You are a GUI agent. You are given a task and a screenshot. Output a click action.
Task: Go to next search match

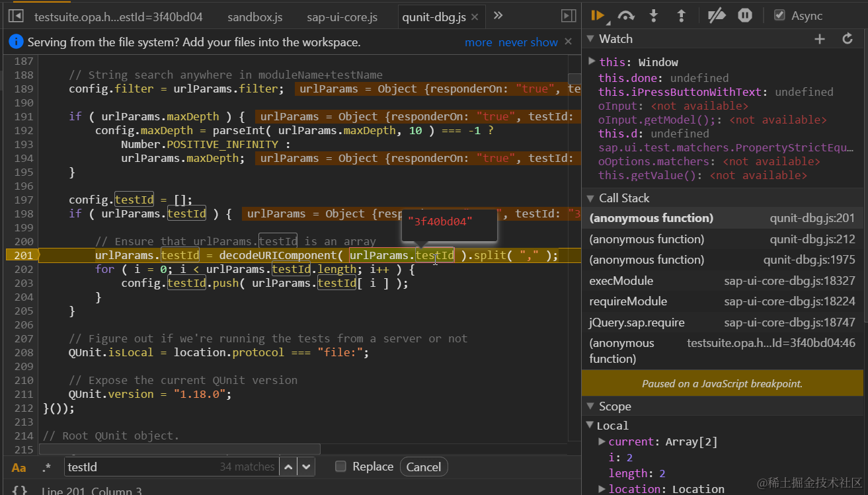(x=305, y=467)
